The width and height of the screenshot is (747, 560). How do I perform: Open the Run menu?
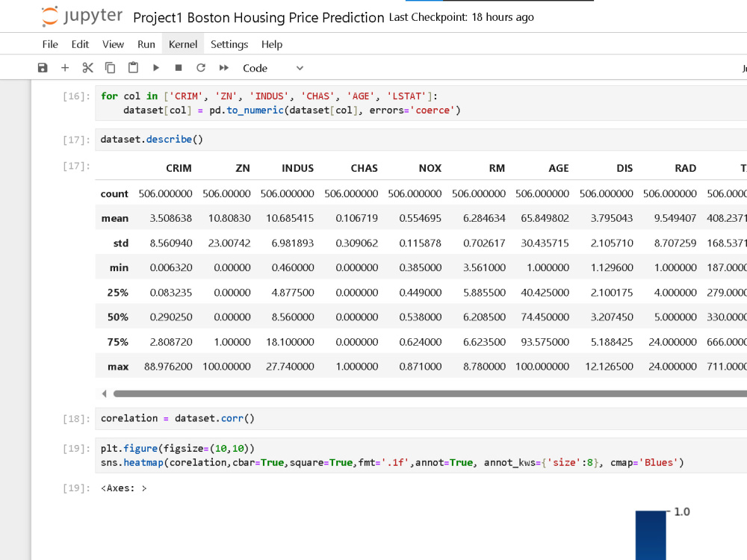click(146, 44)
